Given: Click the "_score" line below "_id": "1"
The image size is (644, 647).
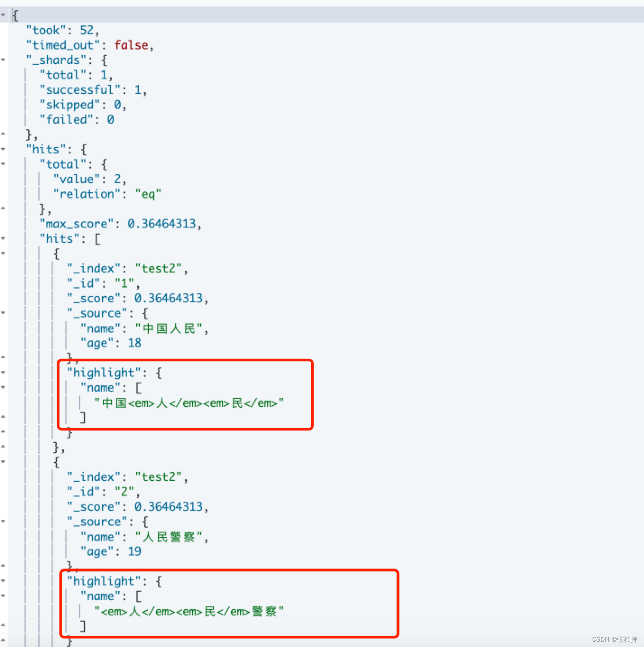Looking at the screenshot, I should coord(138,298).
